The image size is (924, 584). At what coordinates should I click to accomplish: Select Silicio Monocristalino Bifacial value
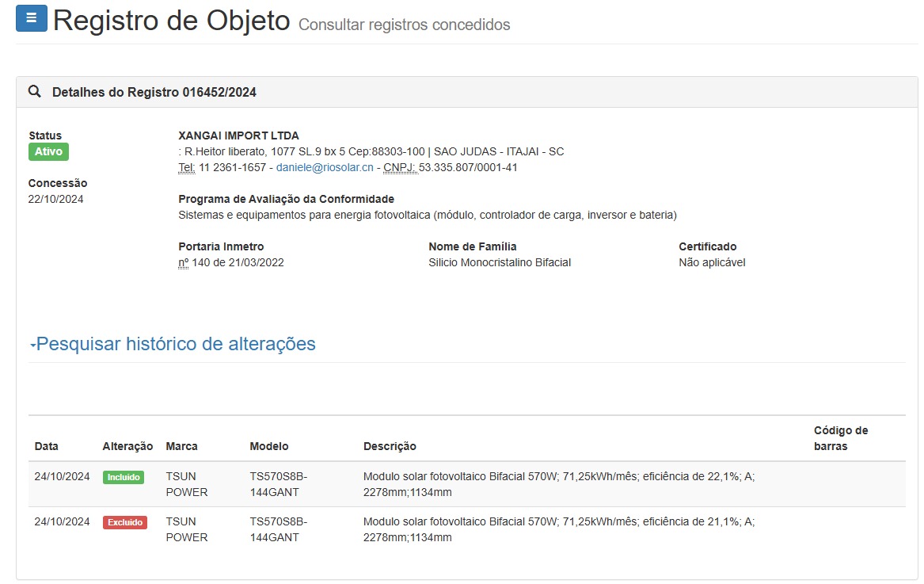pyautogui.click(x=500, y=262)
